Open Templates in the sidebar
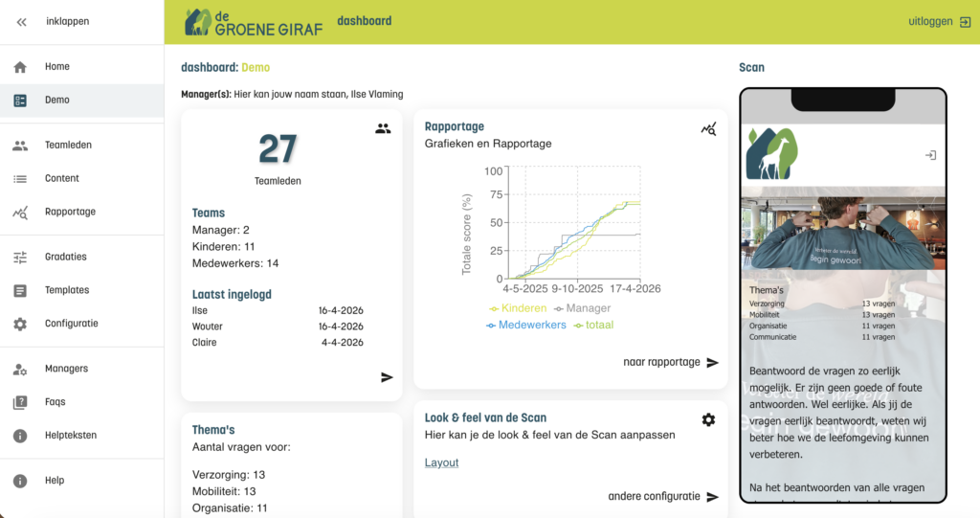The height and width of the screenshot is (518, 980). coord(82,290)
